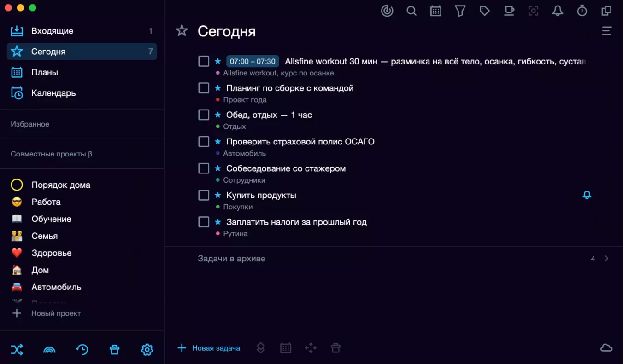Expand archived tasks with the chevron arrow
Screen dimensions: 623x364
click(606, 259)
